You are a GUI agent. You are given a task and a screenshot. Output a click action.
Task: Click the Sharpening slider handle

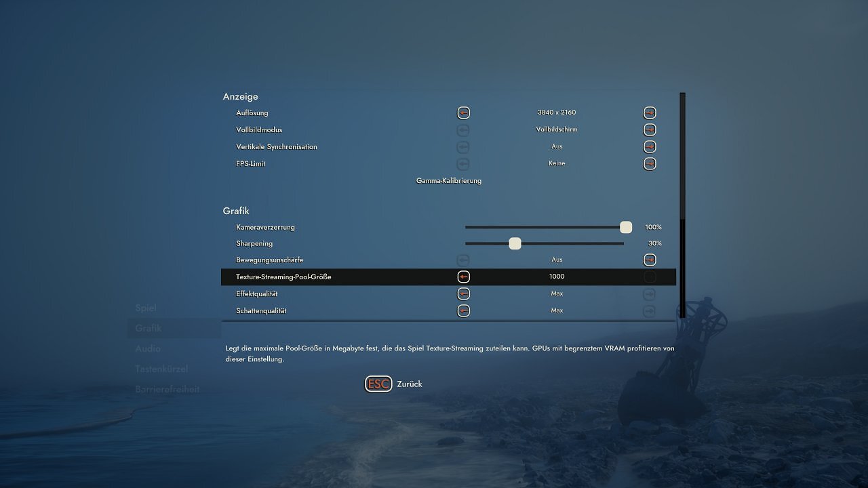[515, 243]
